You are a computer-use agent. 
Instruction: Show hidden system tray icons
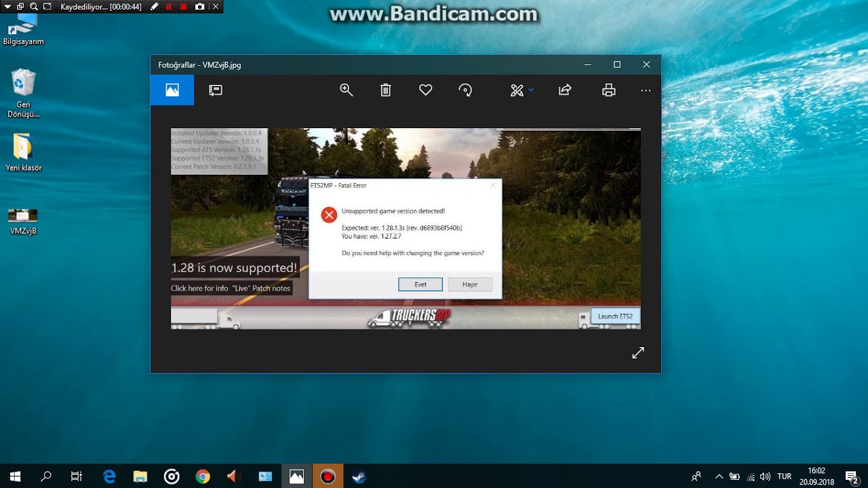pos(719,476)
